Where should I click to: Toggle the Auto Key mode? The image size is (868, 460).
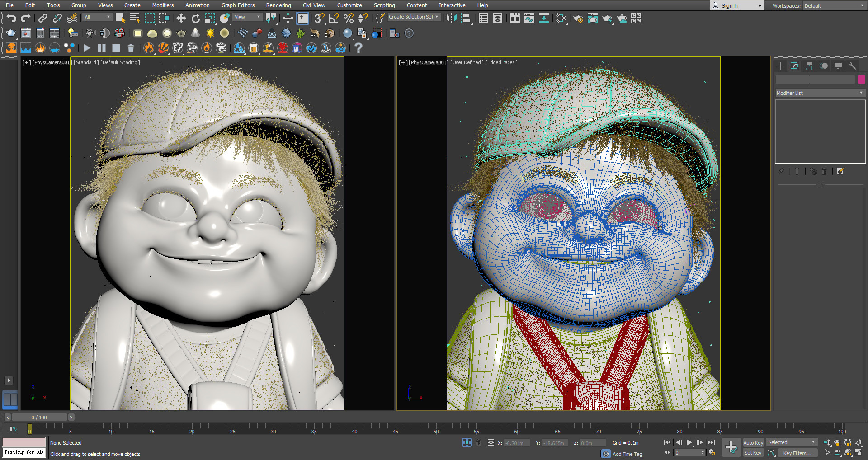753,443
